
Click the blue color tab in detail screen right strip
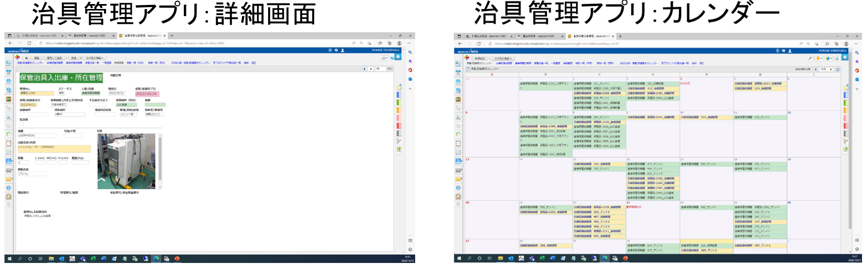pyautogui.click(x=399, y=95)
